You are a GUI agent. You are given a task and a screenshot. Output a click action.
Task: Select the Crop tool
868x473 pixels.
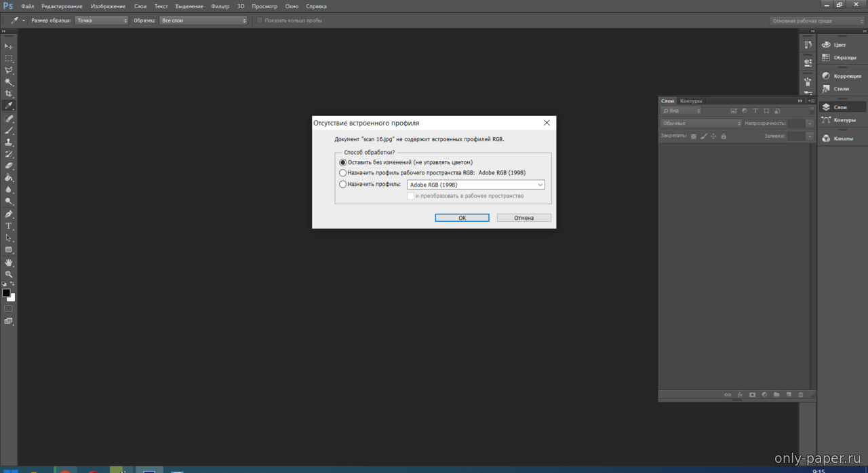pyautogui.click(x=9, y=94)
